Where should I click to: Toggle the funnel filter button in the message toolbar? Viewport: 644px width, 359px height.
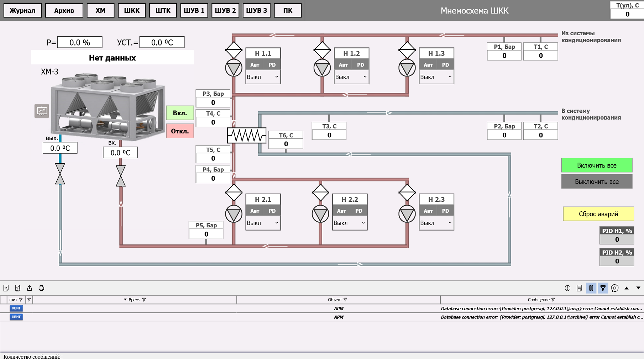tap(603, 288)
